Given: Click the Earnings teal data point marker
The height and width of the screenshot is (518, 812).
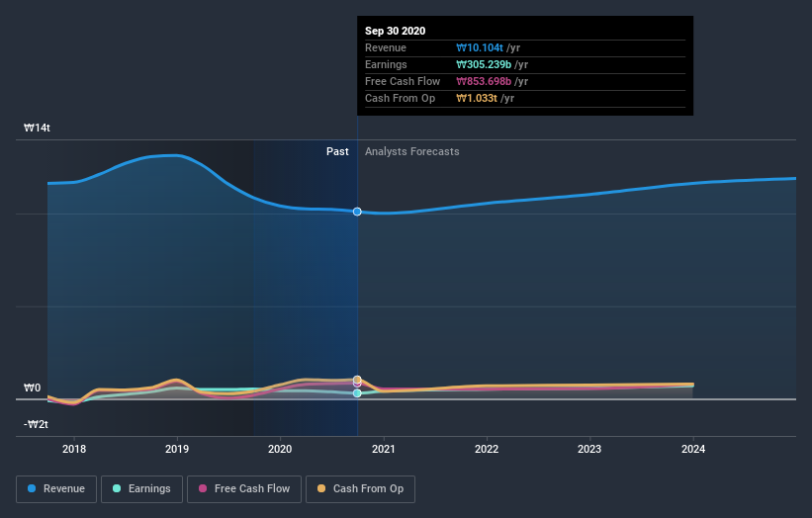Looking at the screenshot, I should point(357,393).
